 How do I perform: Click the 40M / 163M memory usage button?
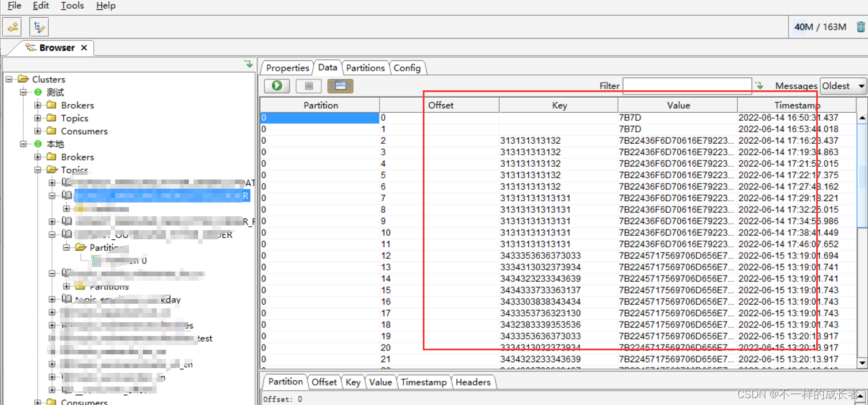[820, 26]
